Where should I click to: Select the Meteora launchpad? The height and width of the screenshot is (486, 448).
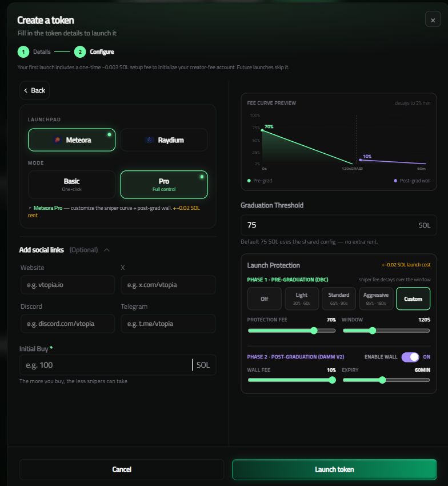(71, 140)
